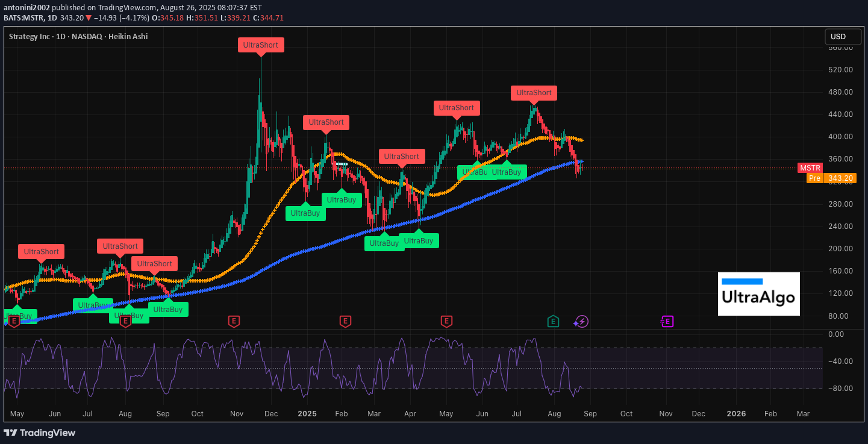Click the '−14.93 (−4.17%)' change value
868x444 pixels.
(121, 18)
